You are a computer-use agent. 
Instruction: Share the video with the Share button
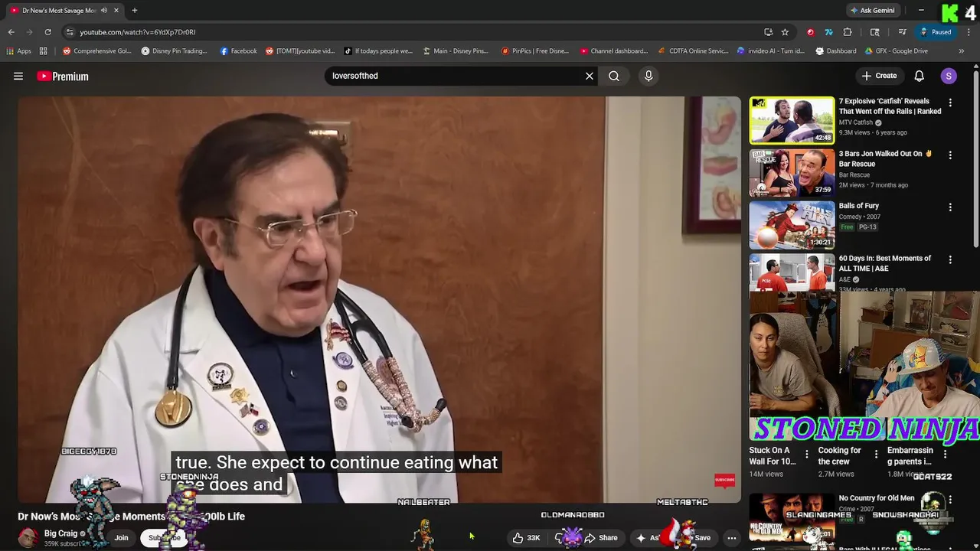coord(601,538)
